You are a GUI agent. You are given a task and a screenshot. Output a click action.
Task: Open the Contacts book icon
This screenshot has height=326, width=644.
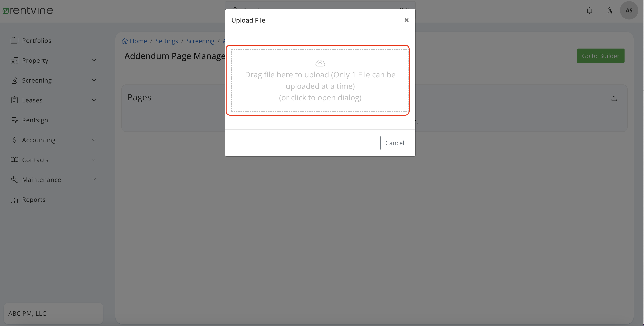(x=15, y=160)
